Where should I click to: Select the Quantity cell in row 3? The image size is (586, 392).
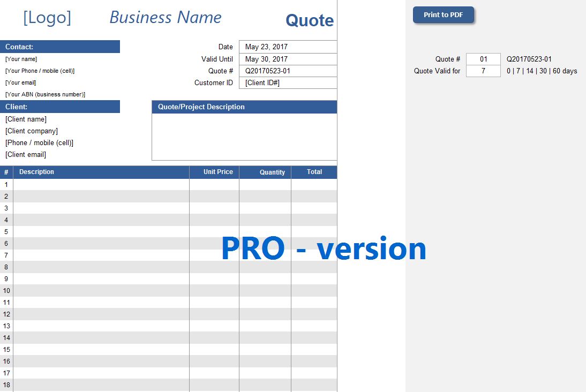tap(265, 208)
